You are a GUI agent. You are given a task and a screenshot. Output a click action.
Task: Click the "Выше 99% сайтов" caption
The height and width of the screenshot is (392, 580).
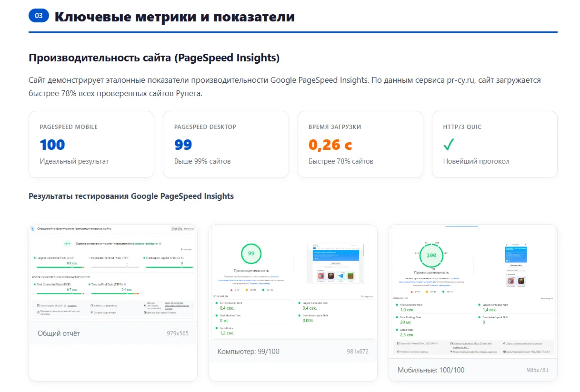point(202,161)
